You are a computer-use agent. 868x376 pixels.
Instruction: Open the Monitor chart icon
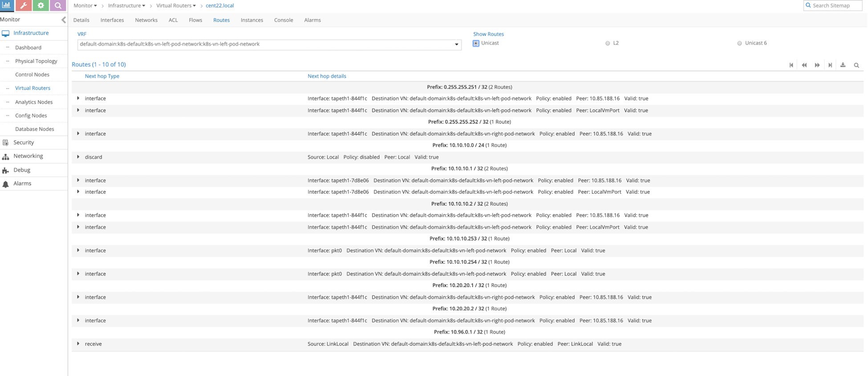pyautogui.click(x=6, y=5)
